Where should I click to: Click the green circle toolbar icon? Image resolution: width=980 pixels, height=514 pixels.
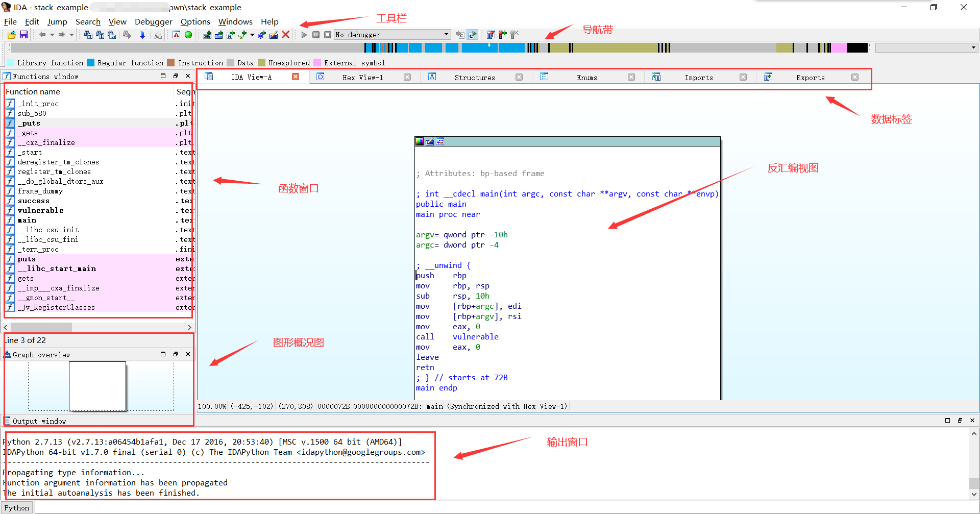pyautogui.click(x=188, y=35)
